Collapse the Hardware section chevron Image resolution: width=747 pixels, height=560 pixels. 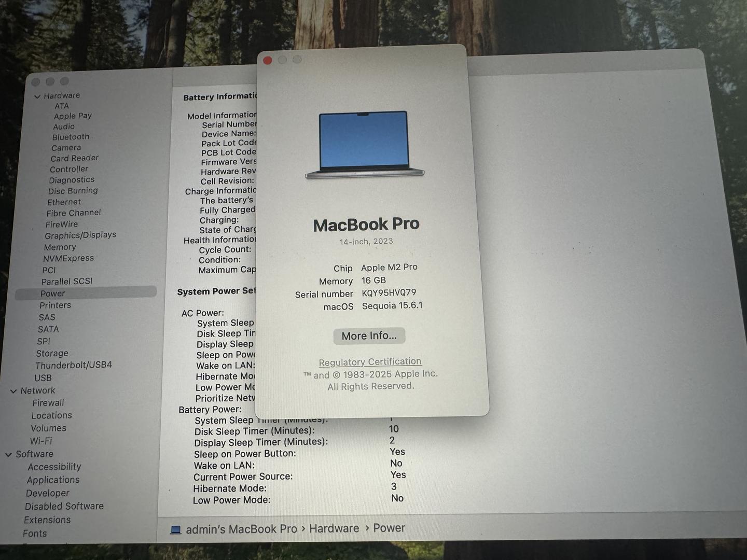(x=37, y=96)
